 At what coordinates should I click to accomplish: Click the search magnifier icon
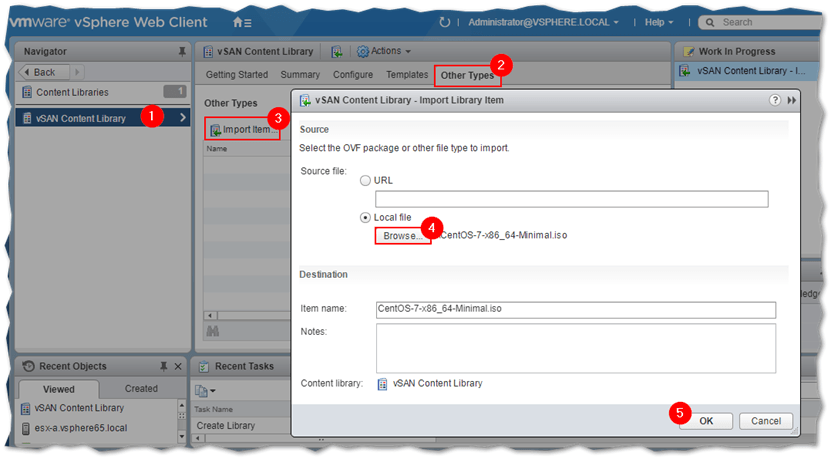click(x=710, y=22)
